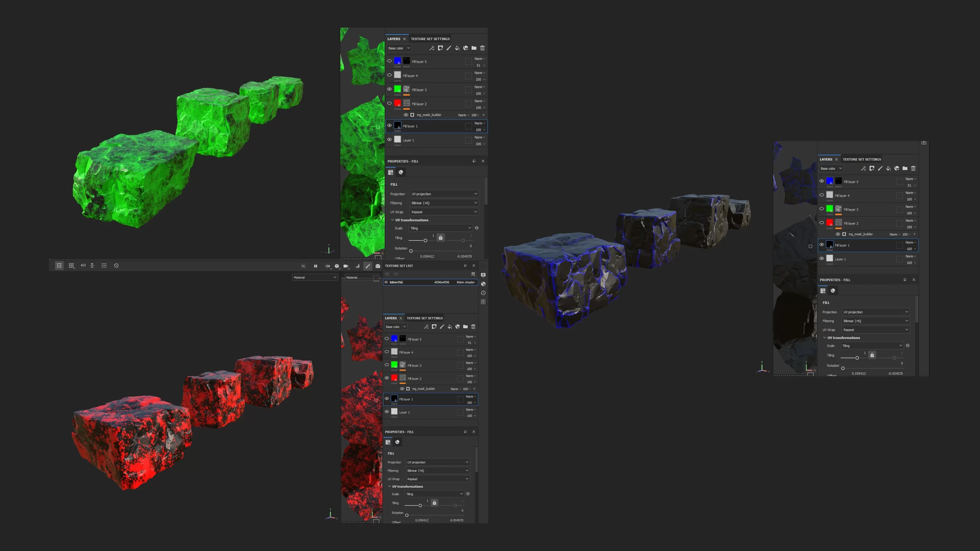Click the mirror symmetry icon in the left toolbar
This screenshot has height=551, width=980.
pyautogui.click(x=83, y=265)
